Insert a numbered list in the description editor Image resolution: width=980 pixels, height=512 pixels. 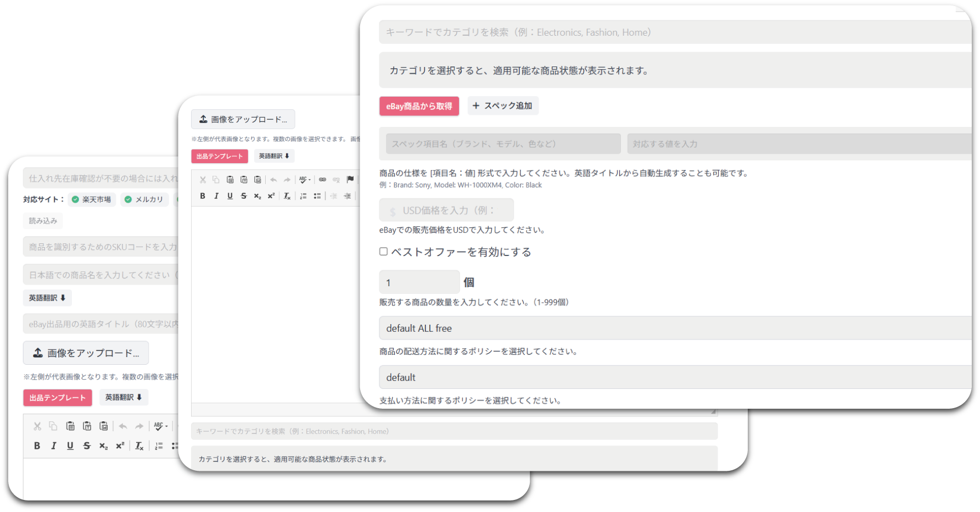pos(303,196)
